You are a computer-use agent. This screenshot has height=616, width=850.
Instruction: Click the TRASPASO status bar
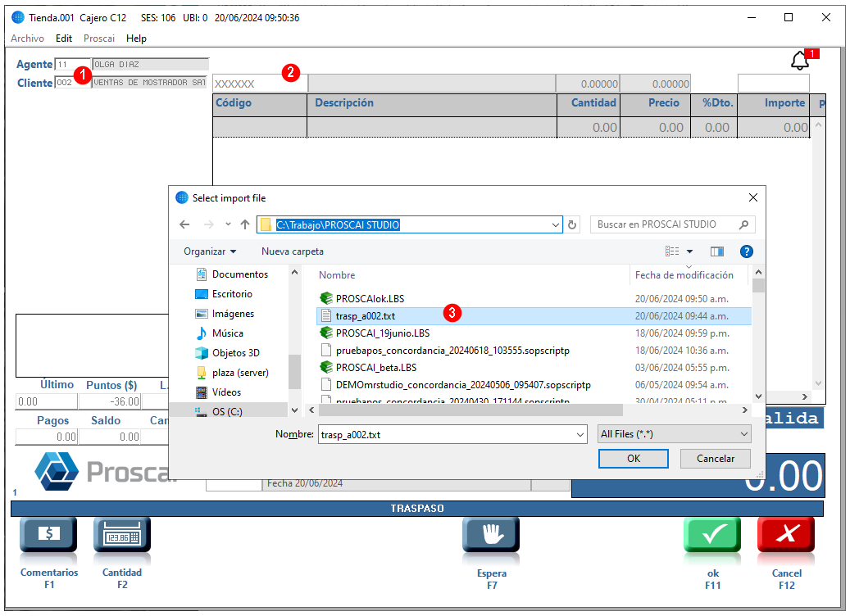[x=417, y=508]
